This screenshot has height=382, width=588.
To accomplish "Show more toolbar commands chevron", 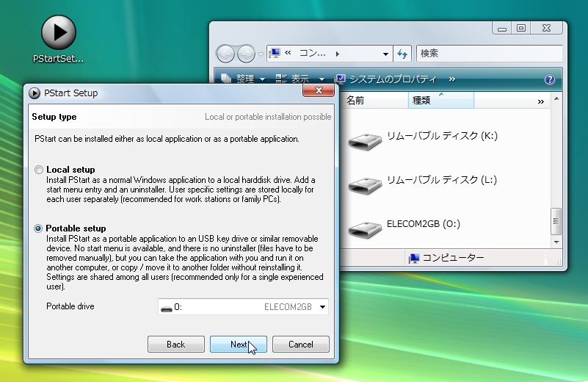I will (452, 79).
